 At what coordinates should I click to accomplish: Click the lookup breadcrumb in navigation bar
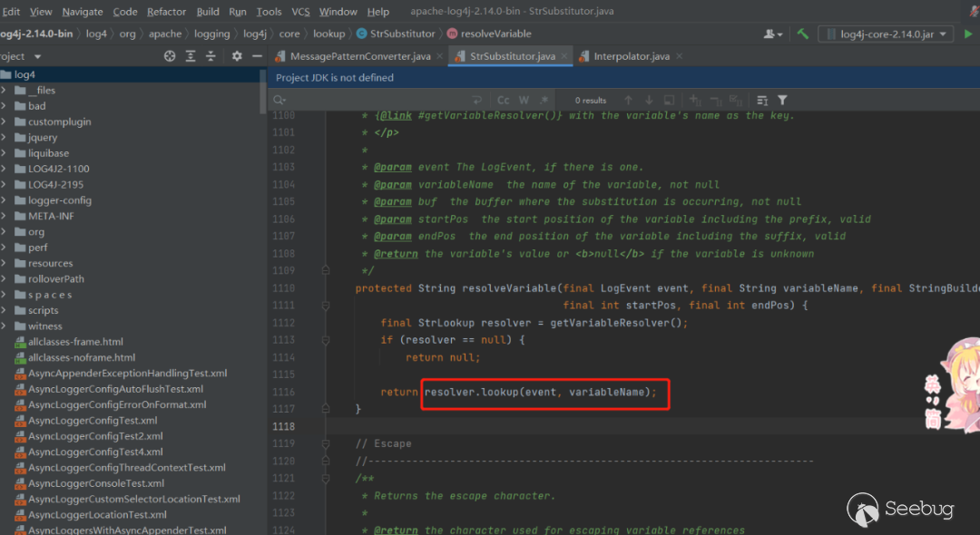(x=328, y=34)
